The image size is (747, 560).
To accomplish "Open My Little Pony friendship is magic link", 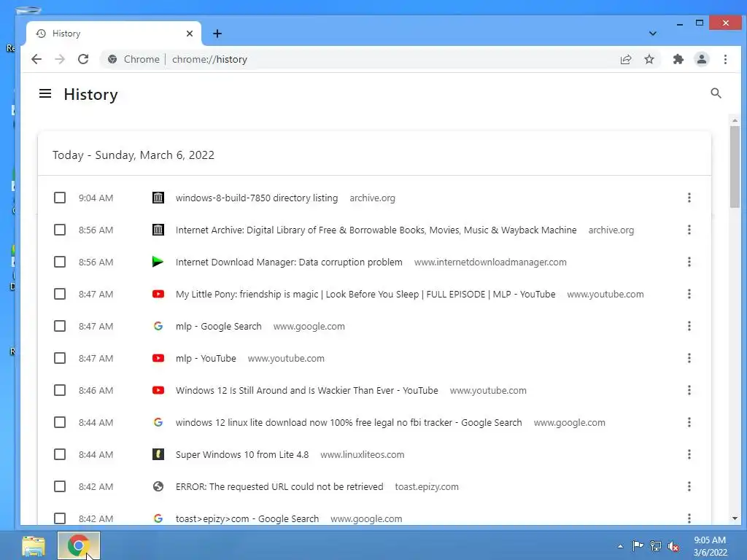I will [365, 295].
